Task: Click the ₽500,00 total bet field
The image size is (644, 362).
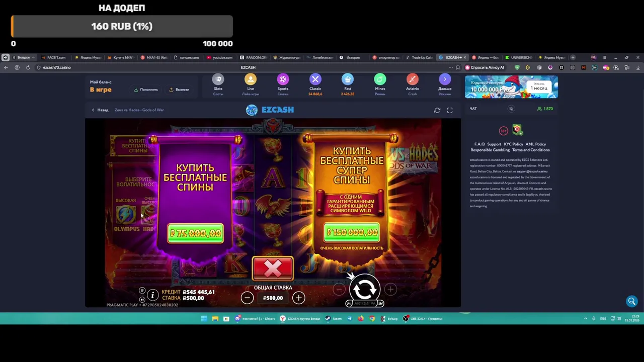Action: tap(273, 298)
